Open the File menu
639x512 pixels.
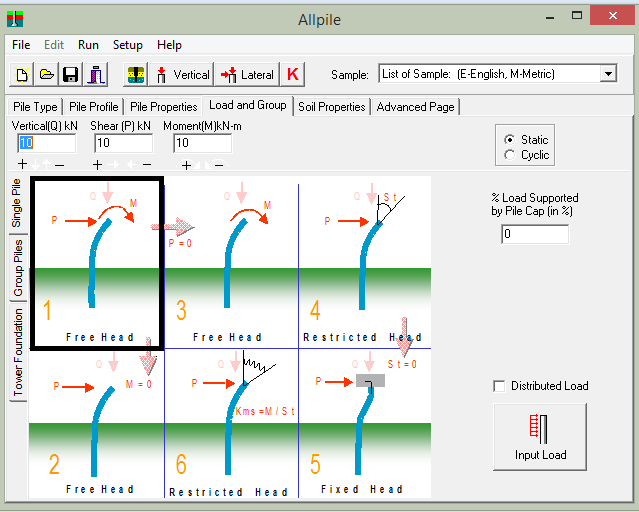tap(21, 45)
